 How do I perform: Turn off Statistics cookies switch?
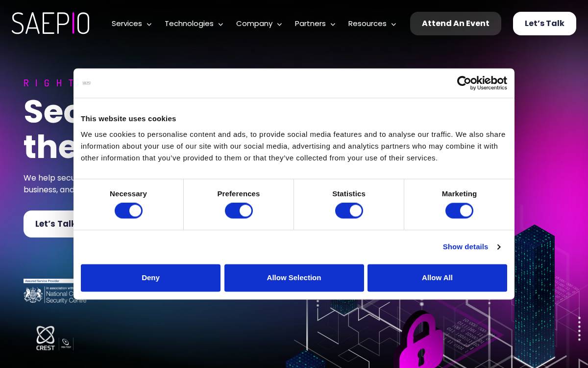(349, 211)
